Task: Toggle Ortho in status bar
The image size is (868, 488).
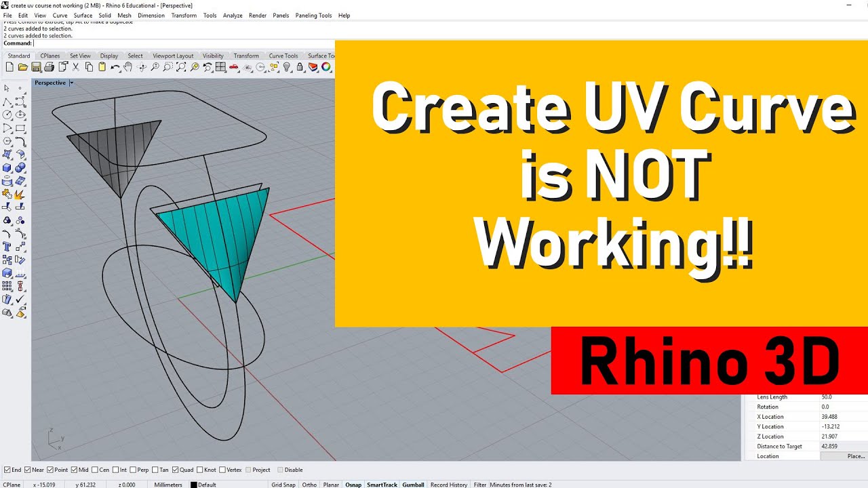Action: click(309, 485)
